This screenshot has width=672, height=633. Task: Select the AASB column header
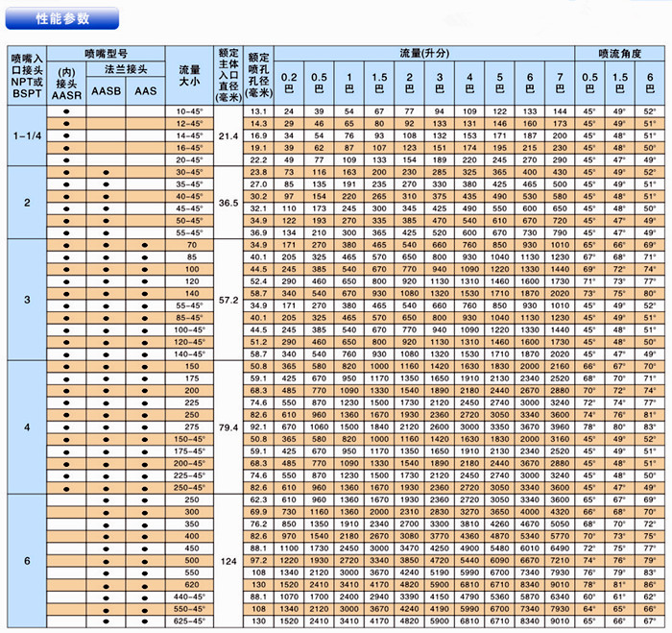point(104,91)
